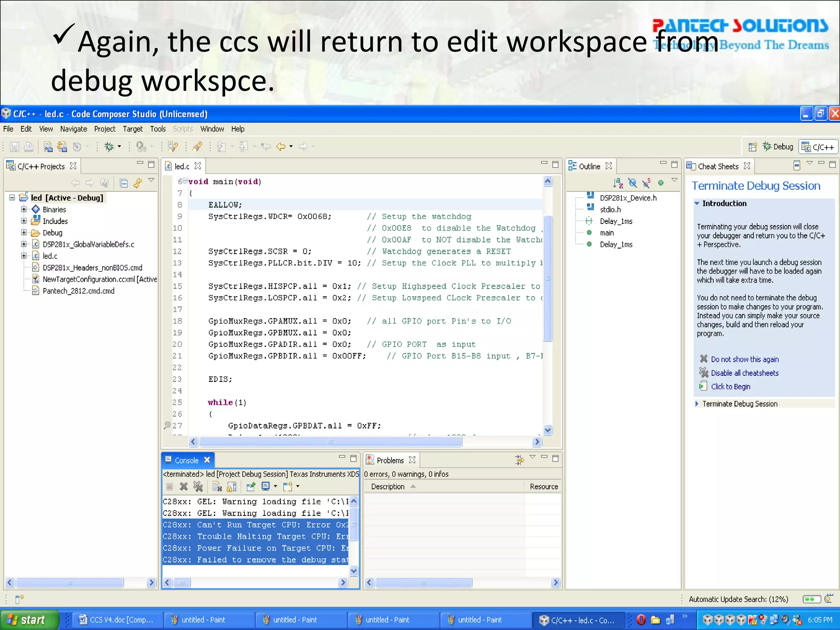Select main function in Outline
Image resolution: width=840 pixels, height=630 pixels.
pos(607,233)
